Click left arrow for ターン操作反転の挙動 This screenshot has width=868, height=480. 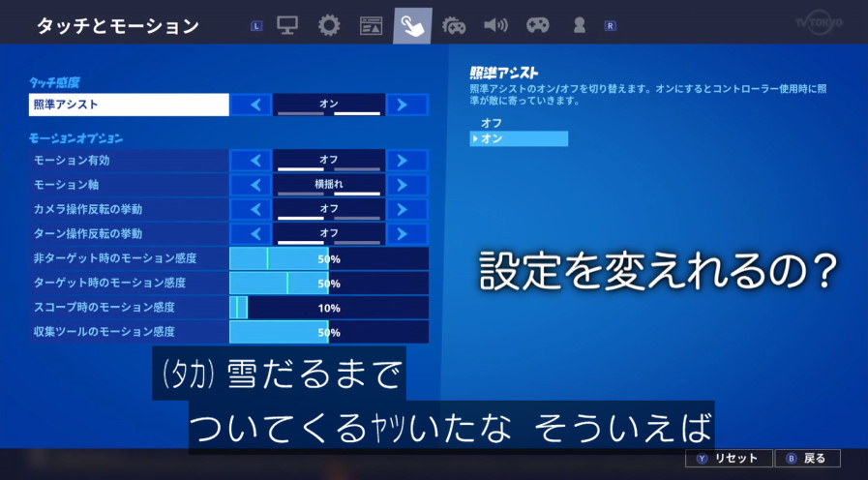tap(251, 233)
